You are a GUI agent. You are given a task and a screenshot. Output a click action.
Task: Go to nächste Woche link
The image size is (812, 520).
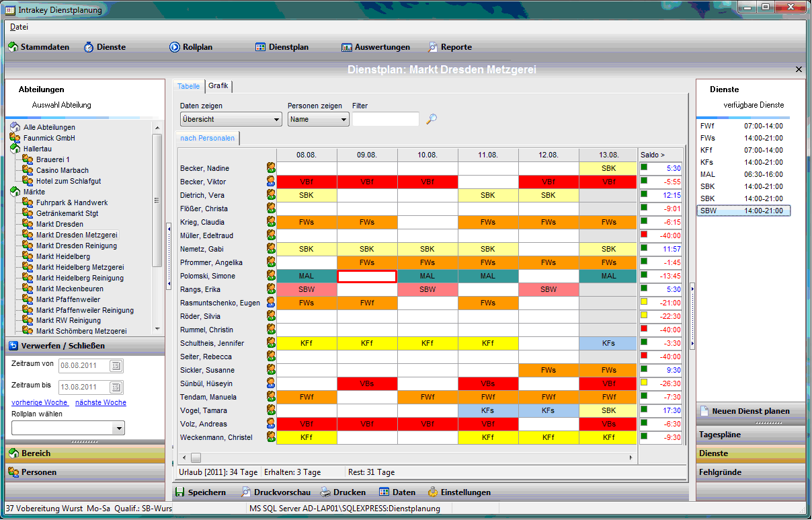coord(101,402)
